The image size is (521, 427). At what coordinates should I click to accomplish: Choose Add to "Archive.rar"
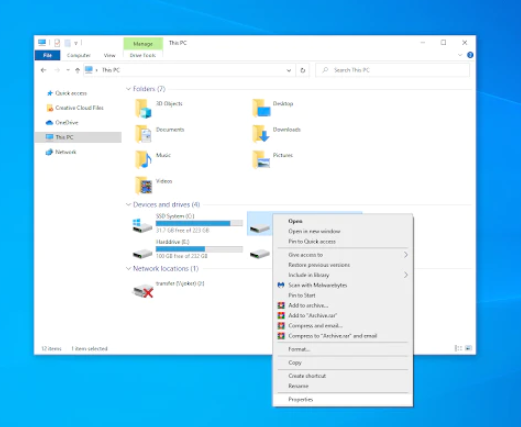pos(343,315)
